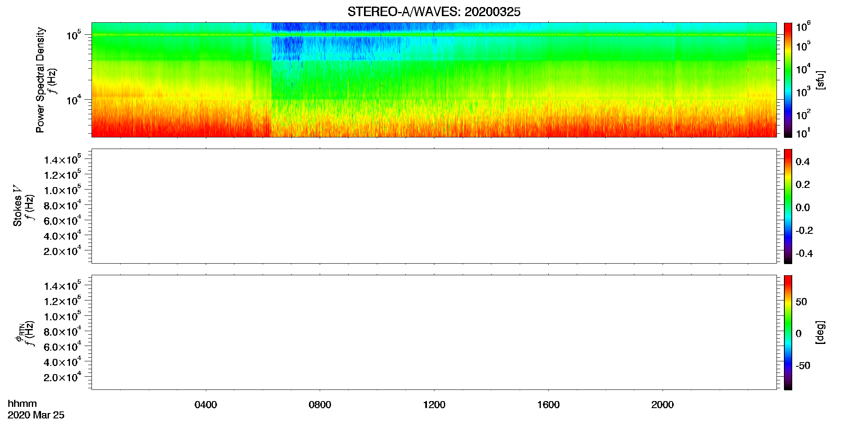Click the 2.0×10^4 label in Stokes V panel
868x447 pixels.
[x=63, y=250]
